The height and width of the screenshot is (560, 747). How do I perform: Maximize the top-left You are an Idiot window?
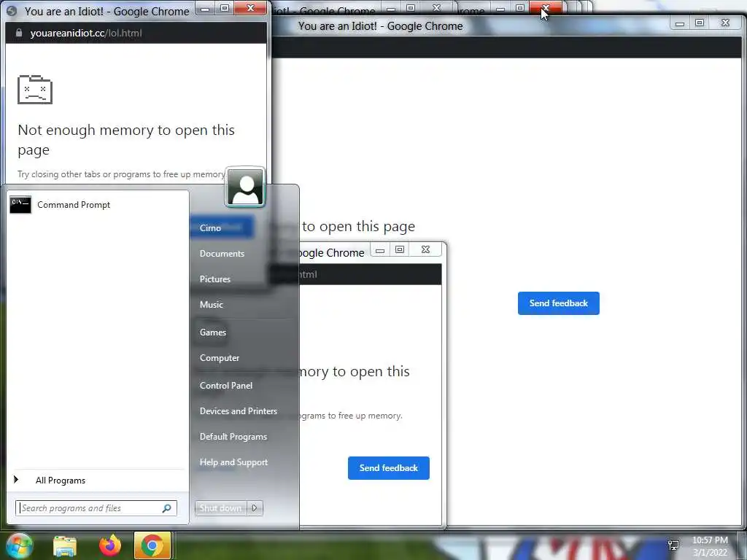click(x=225, y=8)
